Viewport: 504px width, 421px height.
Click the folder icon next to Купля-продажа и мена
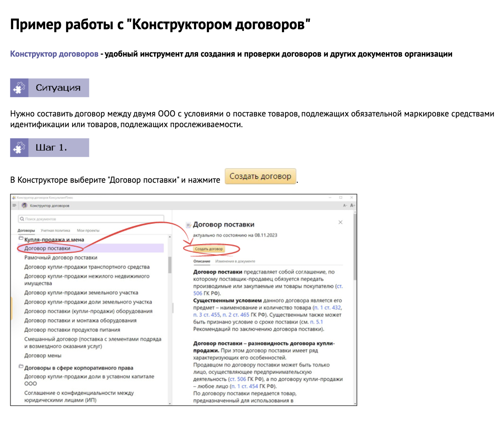pyautogui.click(x=21, y=238)
